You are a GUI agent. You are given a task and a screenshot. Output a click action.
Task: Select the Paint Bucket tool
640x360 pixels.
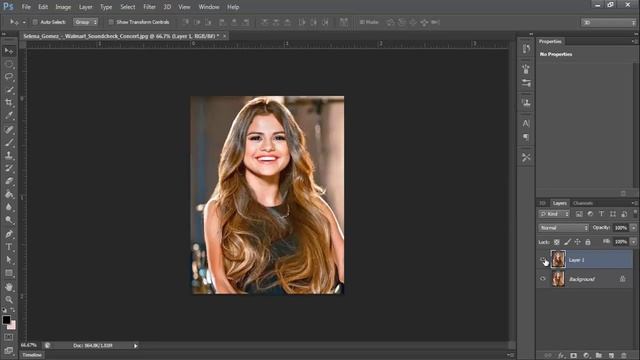click(x=9, y=194)
